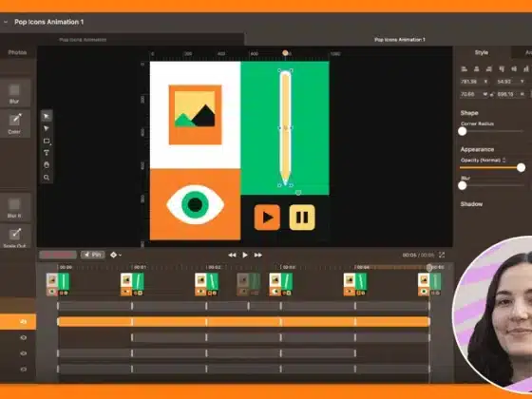Fast forward the animation playback
532x399 pixels.
click(257, 255)
